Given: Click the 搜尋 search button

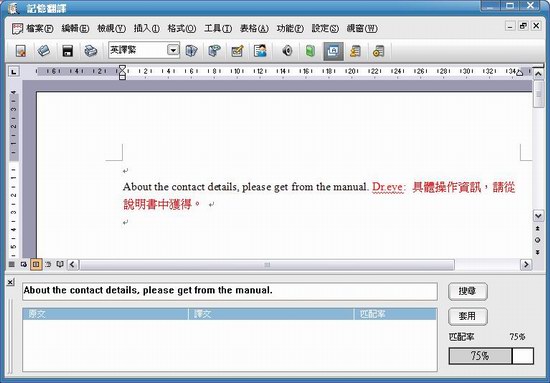Looking at the screenshot, I should pos(468,291).
